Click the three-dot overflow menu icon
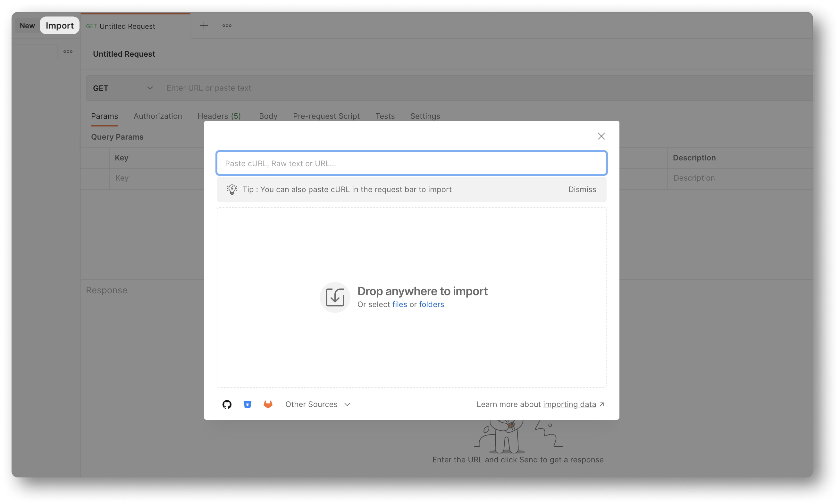 click(x=227, y=25)
